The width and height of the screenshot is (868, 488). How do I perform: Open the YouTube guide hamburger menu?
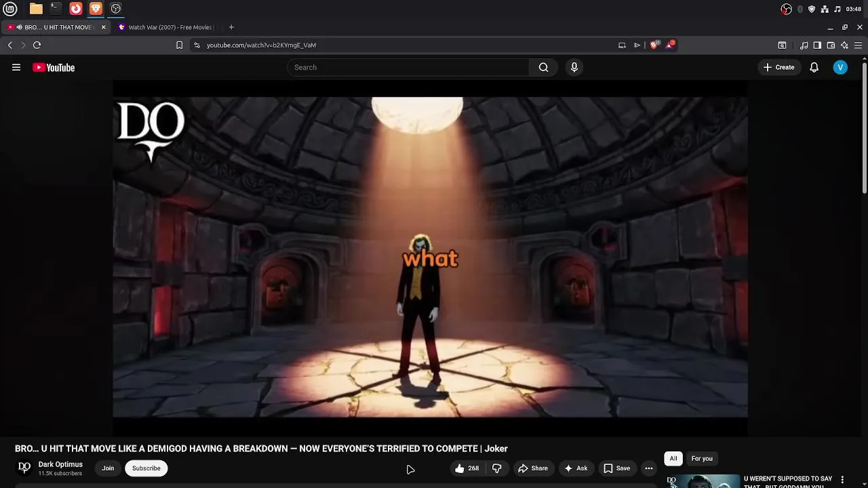(x=16, y=67)
